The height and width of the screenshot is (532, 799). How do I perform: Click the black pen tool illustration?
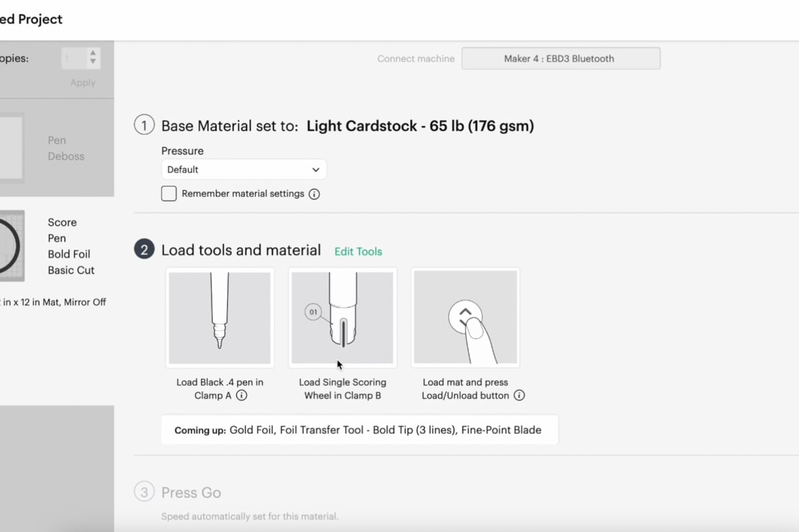click(220, 318)
